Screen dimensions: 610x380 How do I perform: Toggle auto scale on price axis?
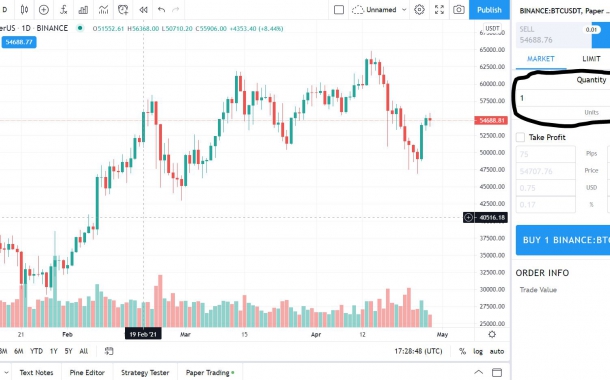click(x=497, y=351)
